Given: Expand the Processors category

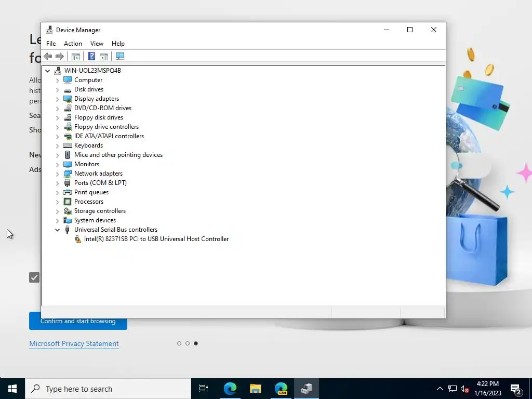Looking at the screenshot, I should point(57,202).
